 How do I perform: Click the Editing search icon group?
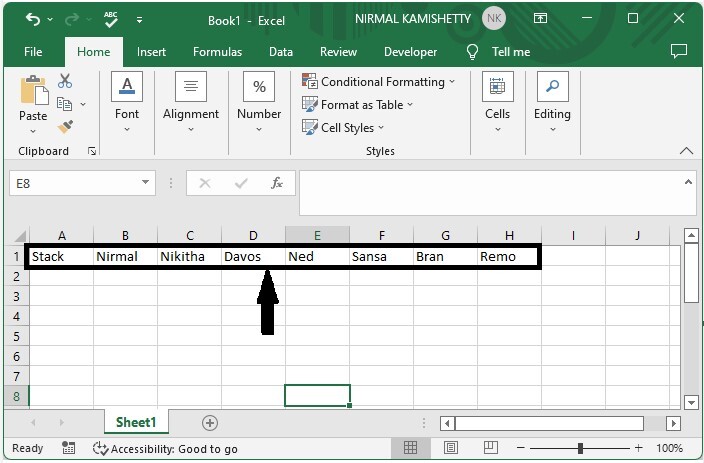click(551, 98)
